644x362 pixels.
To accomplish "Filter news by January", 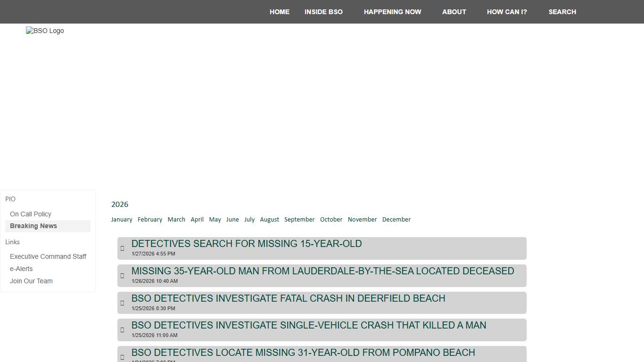I will (x=122, y=220).
